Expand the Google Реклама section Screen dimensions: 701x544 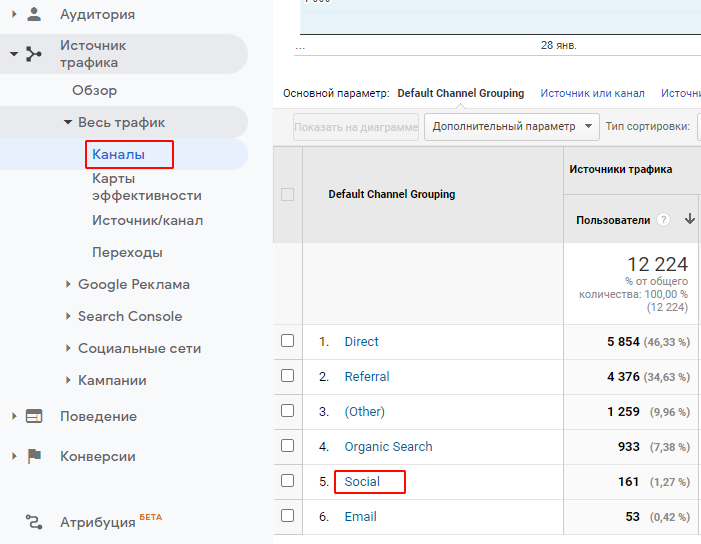coord(68,284)
